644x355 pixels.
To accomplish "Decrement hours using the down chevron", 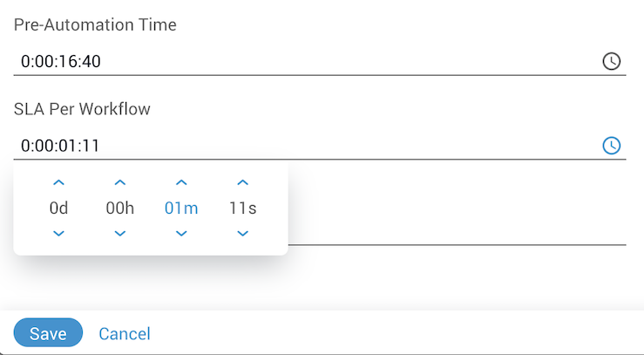I will click(x=120, y=234).
